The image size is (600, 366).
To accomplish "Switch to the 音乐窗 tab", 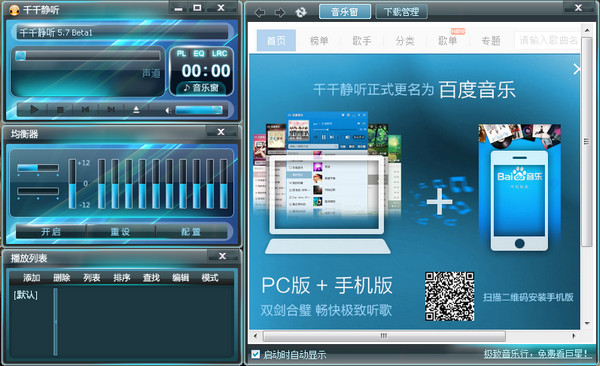I will click(x=345, y=11).
